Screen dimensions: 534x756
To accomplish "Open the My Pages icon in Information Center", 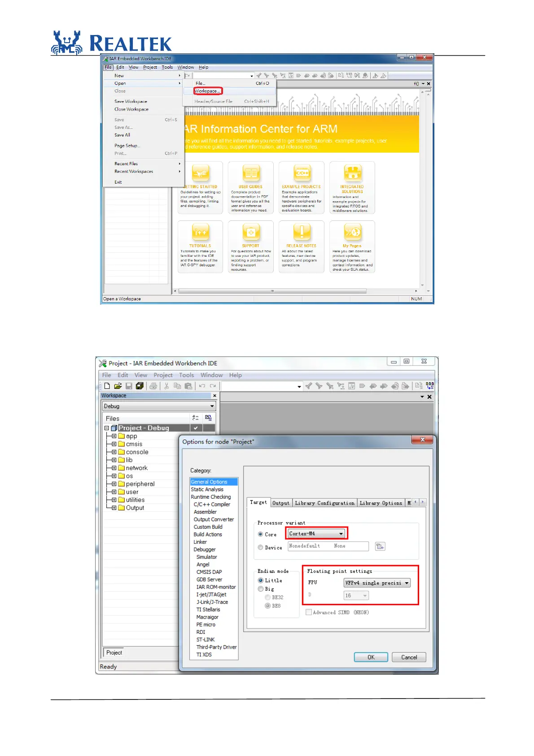I will (x=352, y=232).
